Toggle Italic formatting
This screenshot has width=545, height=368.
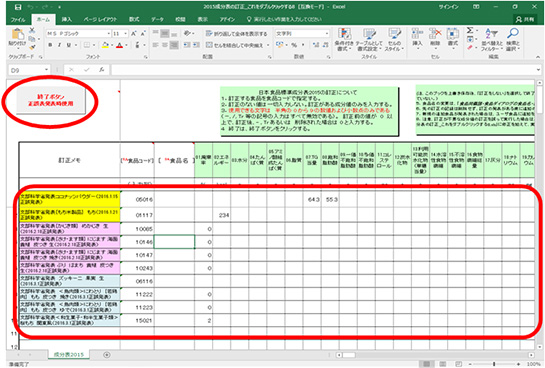(59, 45)
